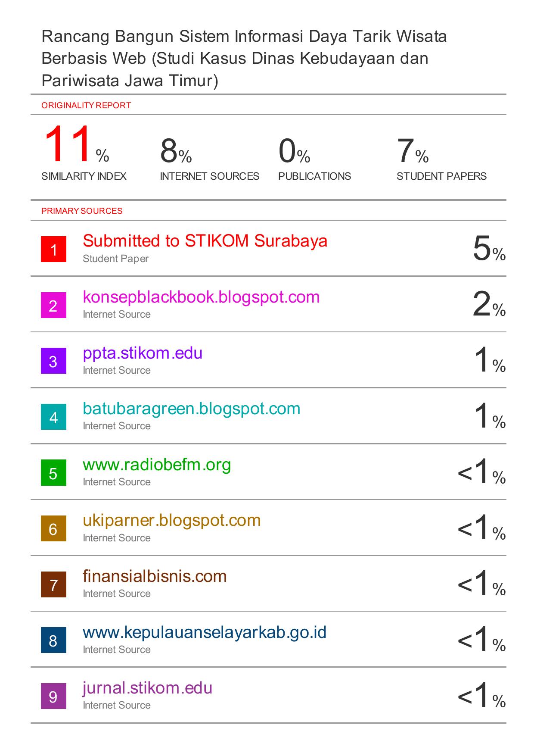Screen dimensions: 534x756
Task: Click the 5% match for source one
Action: [x=489, y=250]
